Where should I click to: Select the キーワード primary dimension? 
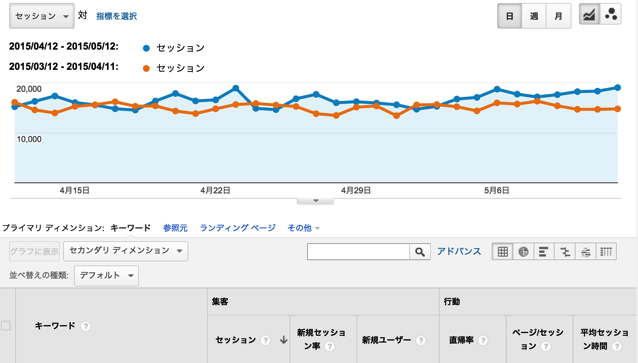[x=131, y=228]
